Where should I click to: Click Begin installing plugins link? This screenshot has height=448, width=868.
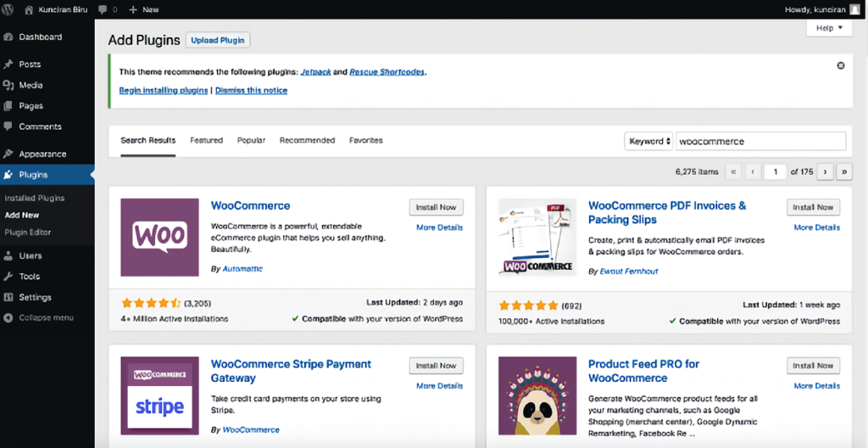tap(164, 91)
